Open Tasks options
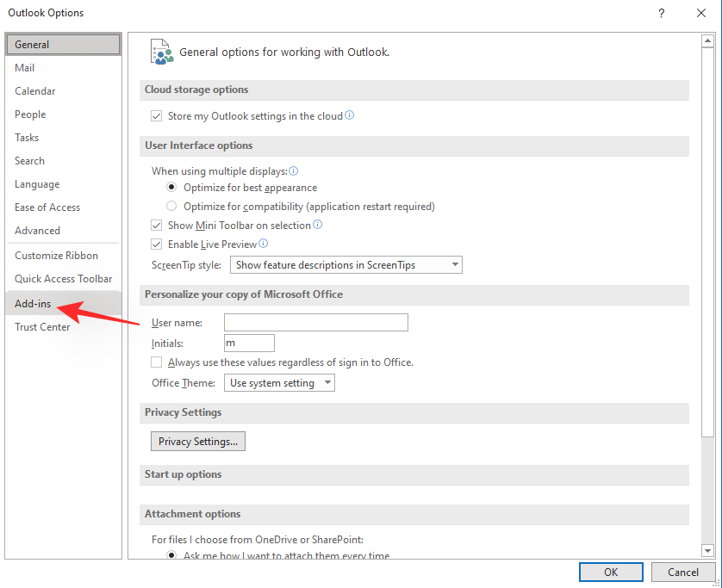This screenshot has height=588, width=722. pyautogui.click(x=64, y=138)
